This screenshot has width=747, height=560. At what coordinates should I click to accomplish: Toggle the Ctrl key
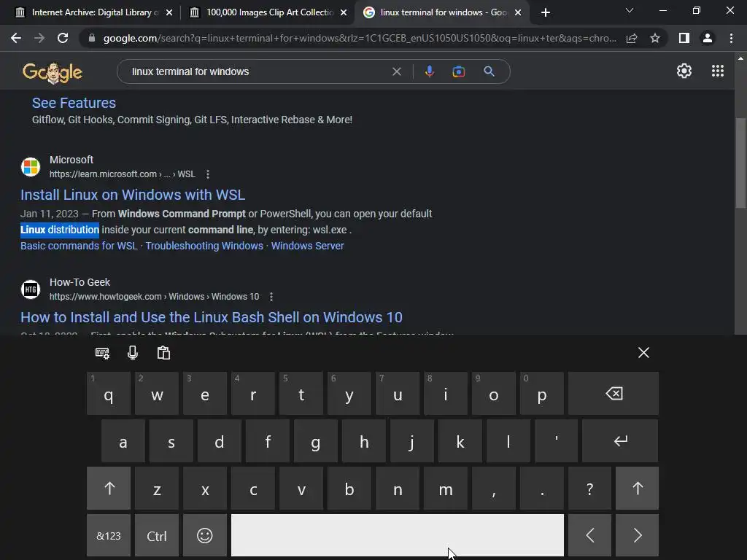[157, 536]
